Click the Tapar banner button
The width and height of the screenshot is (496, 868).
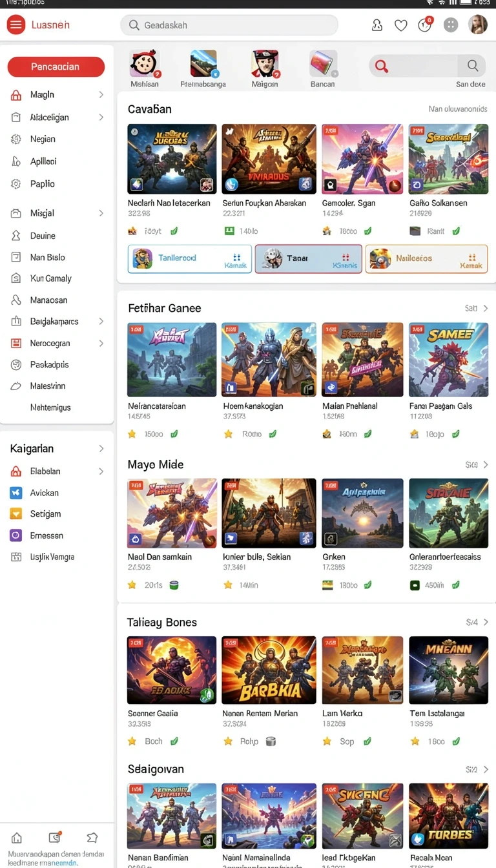tap(308, 259)
